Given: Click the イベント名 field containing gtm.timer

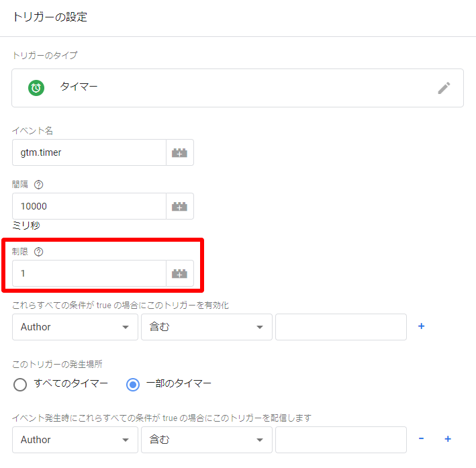Looking at the screenshot, I should (x=89, y=152).
